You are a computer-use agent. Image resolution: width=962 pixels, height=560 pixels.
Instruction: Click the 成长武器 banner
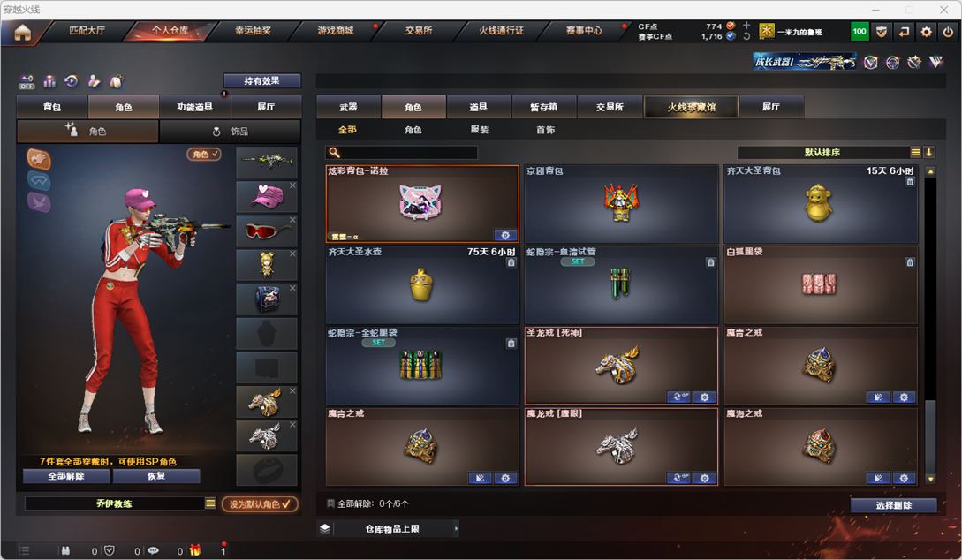pyautogui.click(x=805, y=61)
